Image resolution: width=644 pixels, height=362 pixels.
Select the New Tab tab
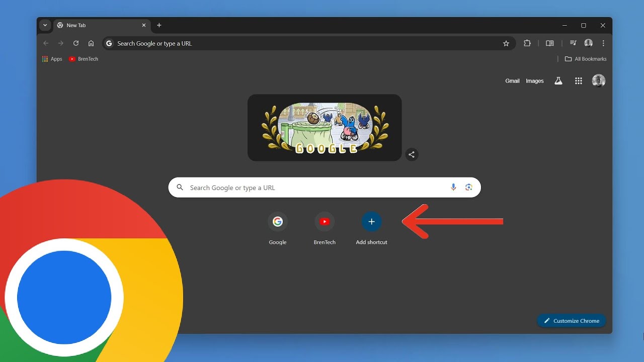(x=102, y=25)
